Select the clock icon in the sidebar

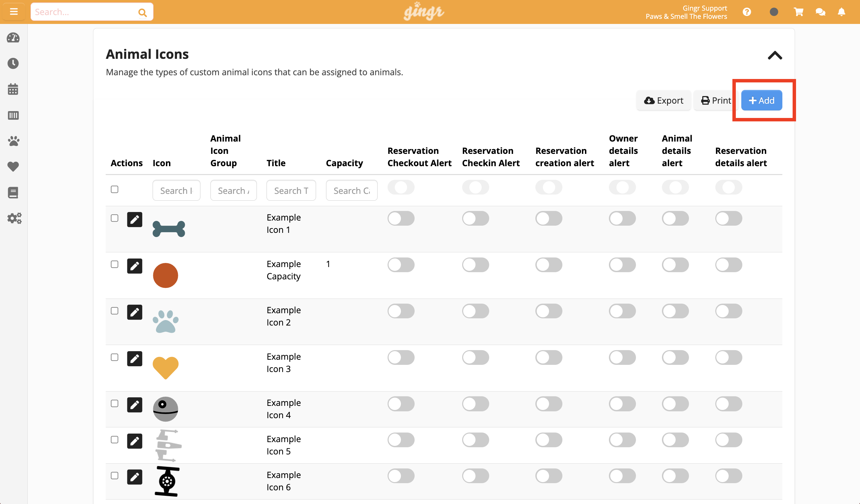pyautogui.click(x=13, y=63)
